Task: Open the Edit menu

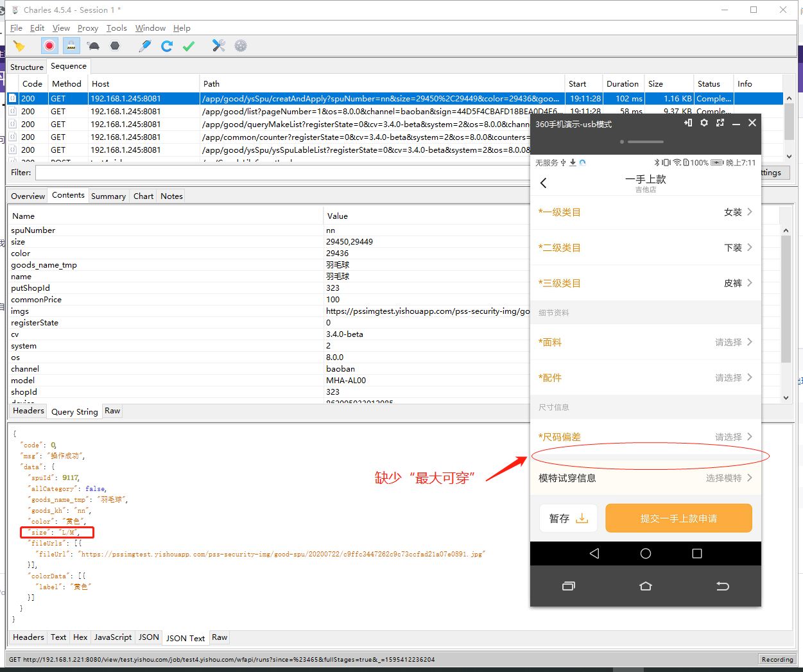Action: (37, 28)
